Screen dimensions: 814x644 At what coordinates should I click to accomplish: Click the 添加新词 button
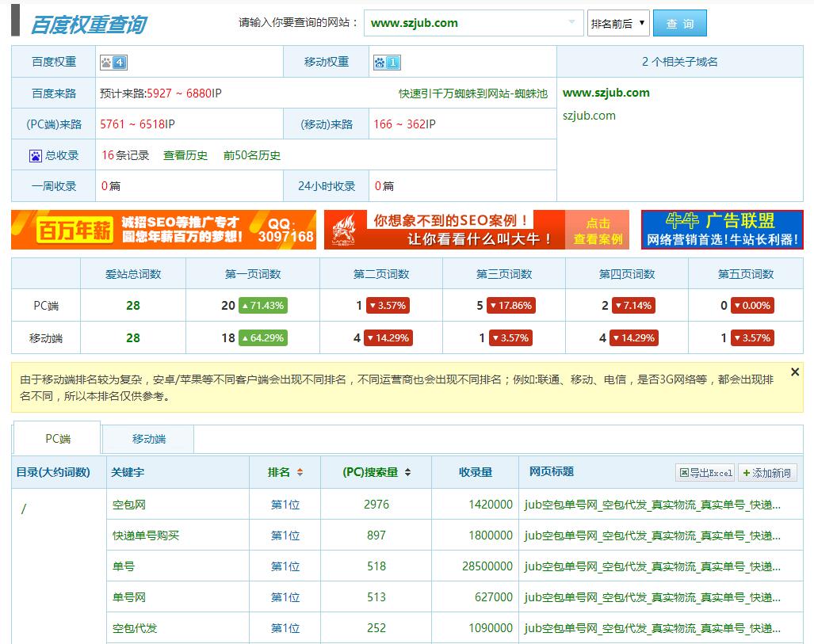[x=767, y=473]
